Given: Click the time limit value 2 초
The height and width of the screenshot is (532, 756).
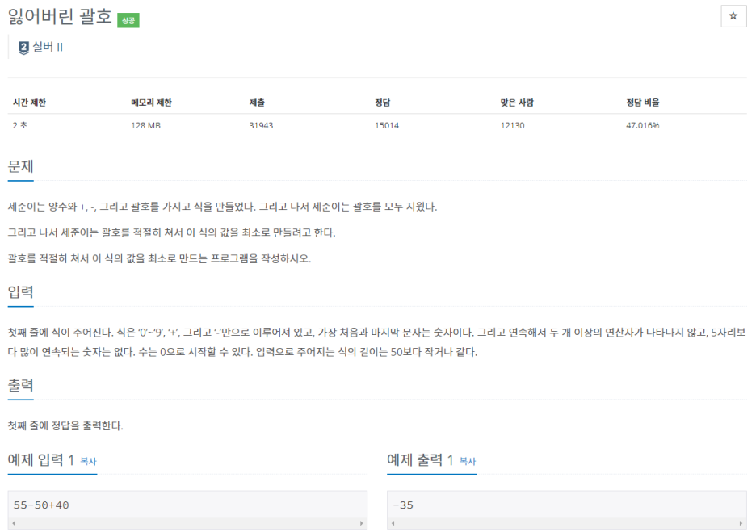Looking at the screenshot, I should (x=19, y=125).
